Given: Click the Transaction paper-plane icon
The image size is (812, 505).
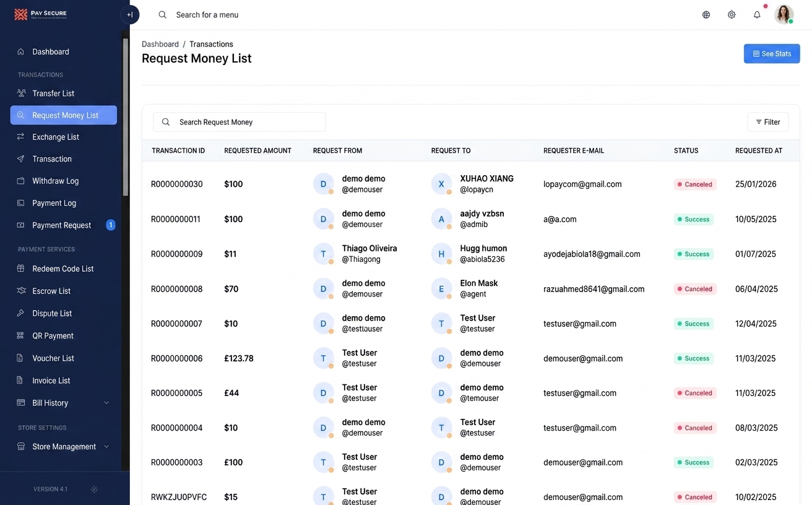Looking at the screenshot, I should point(21,159).
